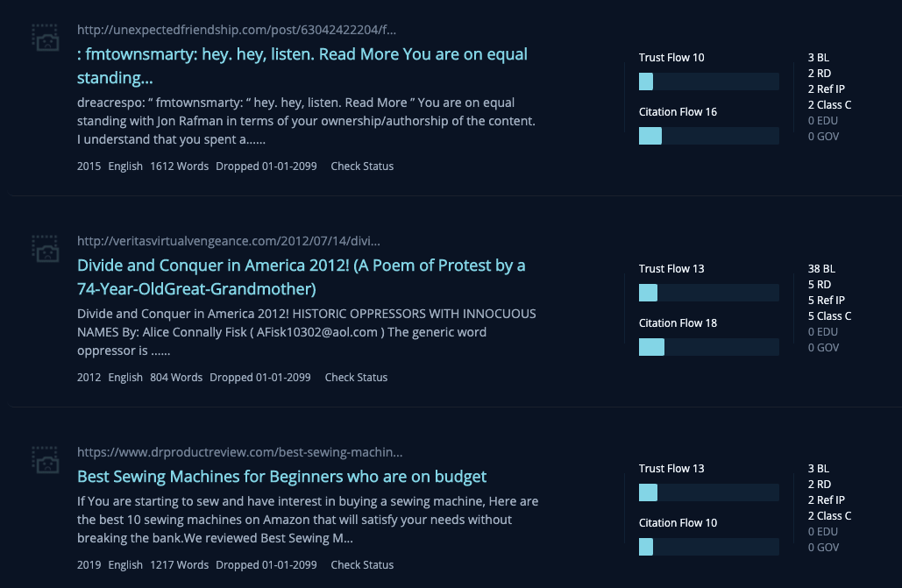The height and width of the screenshot is (588, 902).
Task: Click the drproductreview.com URL
Action: coord(240,451)
